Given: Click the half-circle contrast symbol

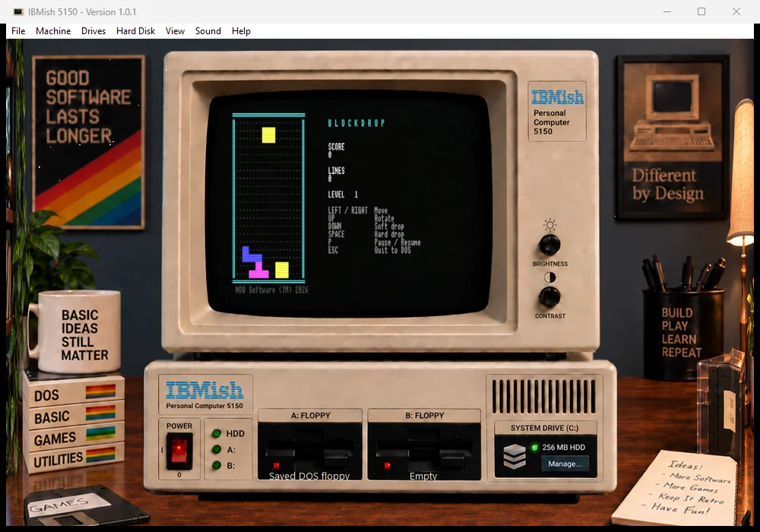Looking at the screenshot, I should tap(549, 277).
